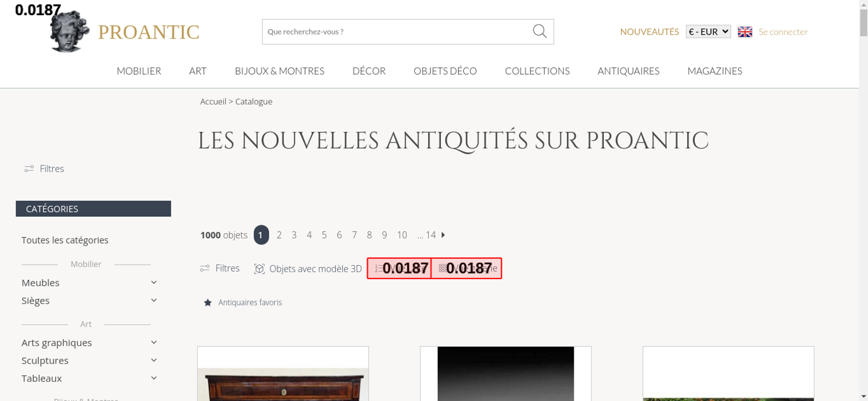Viewport: 868px width, 401px height.
Task: Expand the Meubles category
Action: [154, 282]
